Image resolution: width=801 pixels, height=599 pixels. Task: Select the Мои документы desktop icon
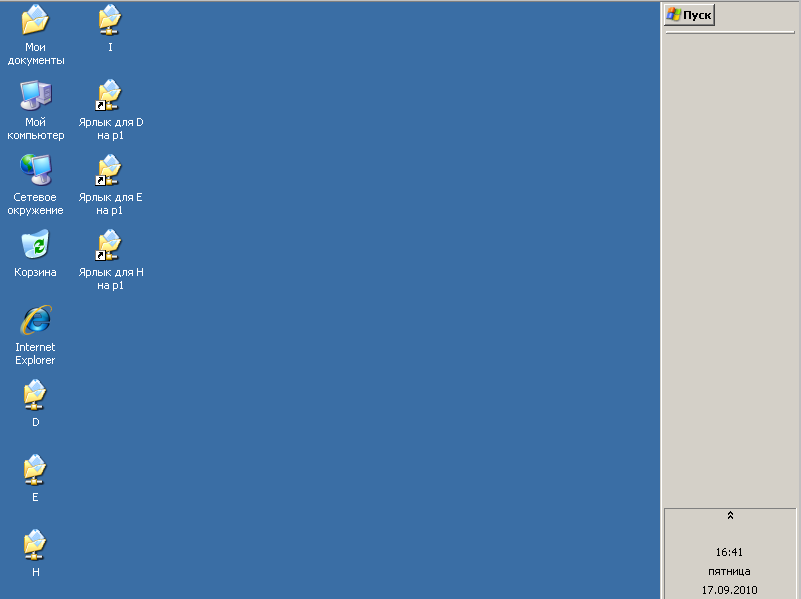(x=35, y=21)
